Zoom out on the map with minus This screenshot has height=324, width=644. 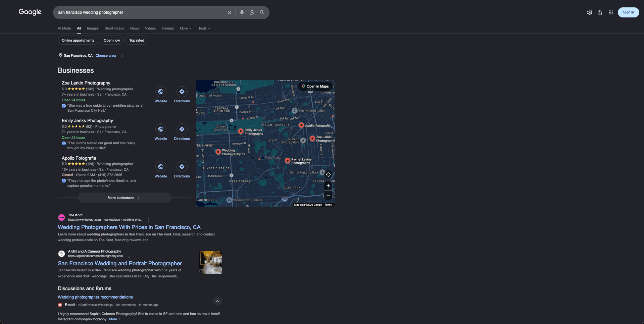[x=328, y=196]
